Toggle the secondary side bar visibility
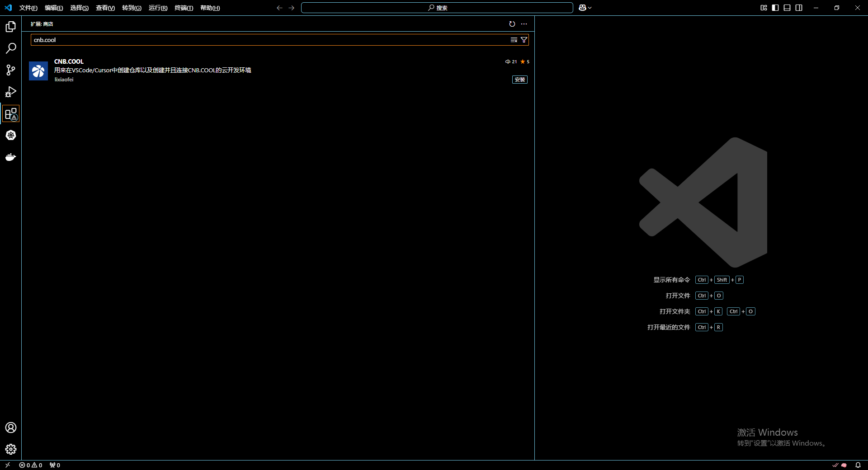Viewport: 868px width, 470px height. tap(799, 8)
